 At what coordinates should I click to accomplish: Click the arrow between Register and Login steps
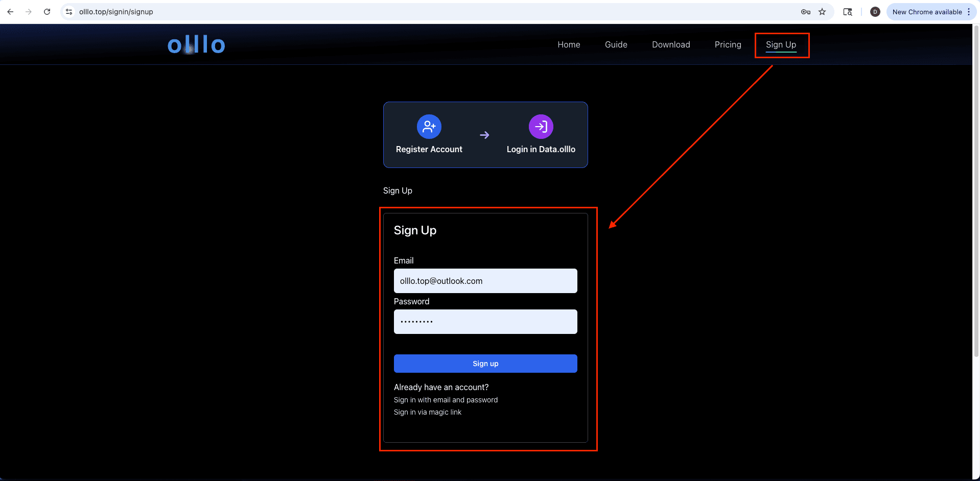[484, 135]
